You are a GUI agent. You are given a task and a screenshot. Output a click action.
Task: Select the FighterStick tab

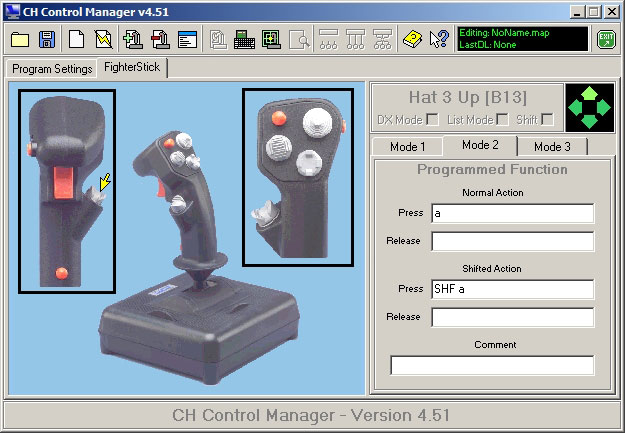coord(132,67)
